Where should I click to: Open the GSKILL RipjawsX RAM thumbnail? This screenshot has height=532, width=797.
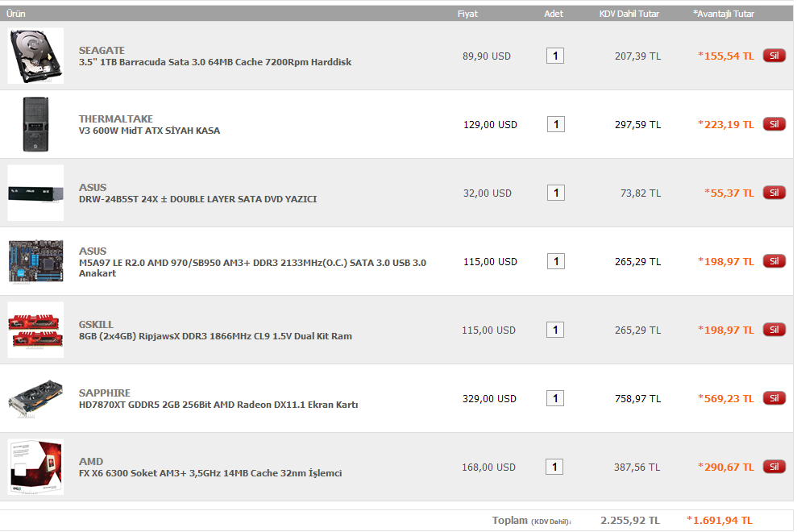pos(35,330)
